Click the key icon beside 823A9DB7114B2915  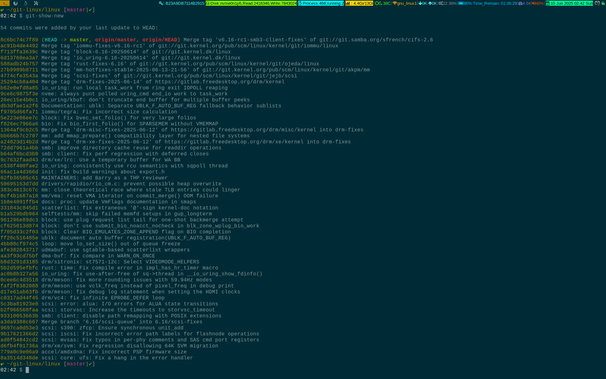tap(161, 3)
